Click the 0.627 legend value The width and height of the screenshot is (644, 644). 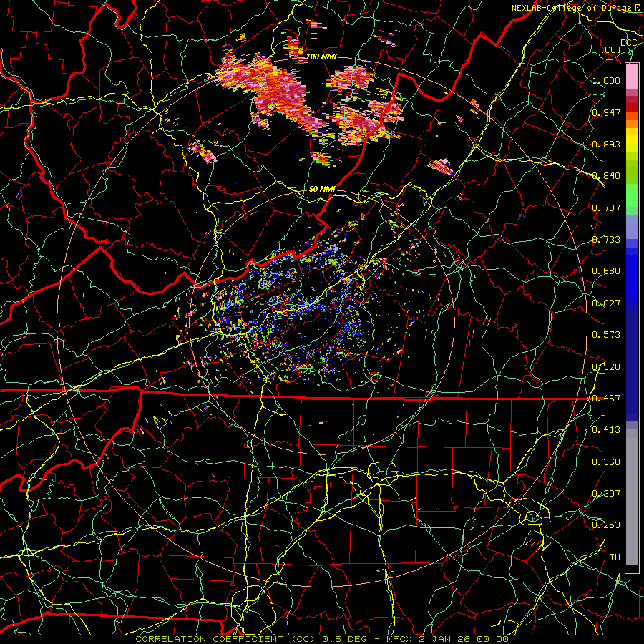point(606,303)
